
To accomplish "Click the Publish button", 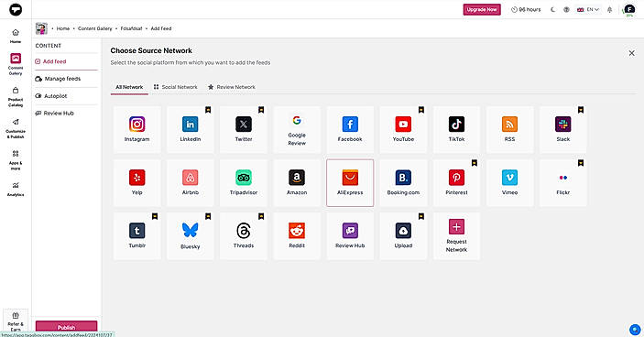I will point(66,327).
